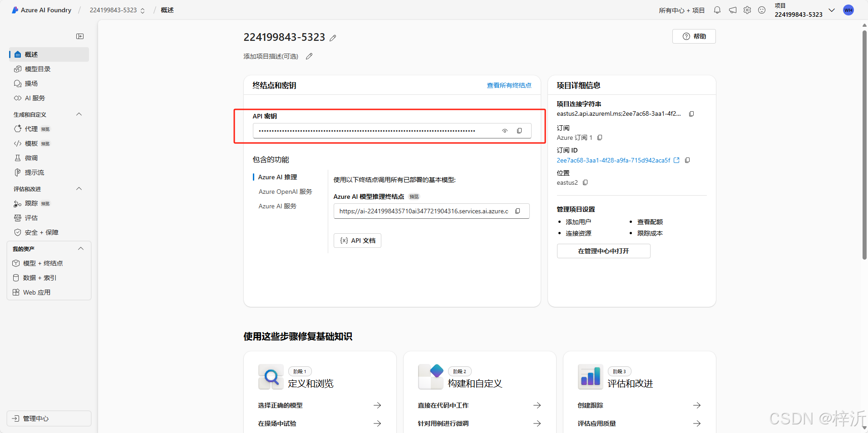
Task: Open arrow for 针对用例进行微调
Action: coord(537,423)
